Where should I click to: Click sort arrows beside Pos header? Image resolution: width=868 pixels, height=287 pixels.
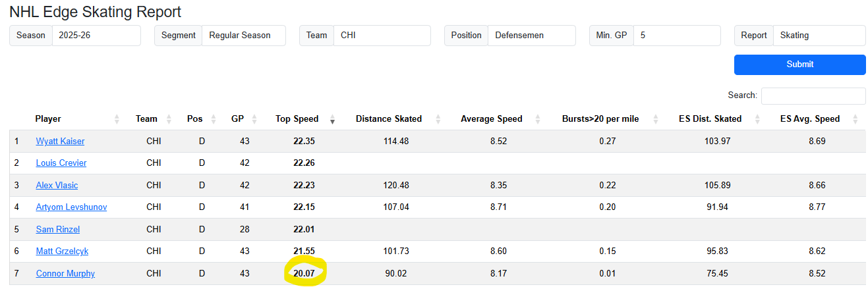pyautogui.click(x=213, y=119)
